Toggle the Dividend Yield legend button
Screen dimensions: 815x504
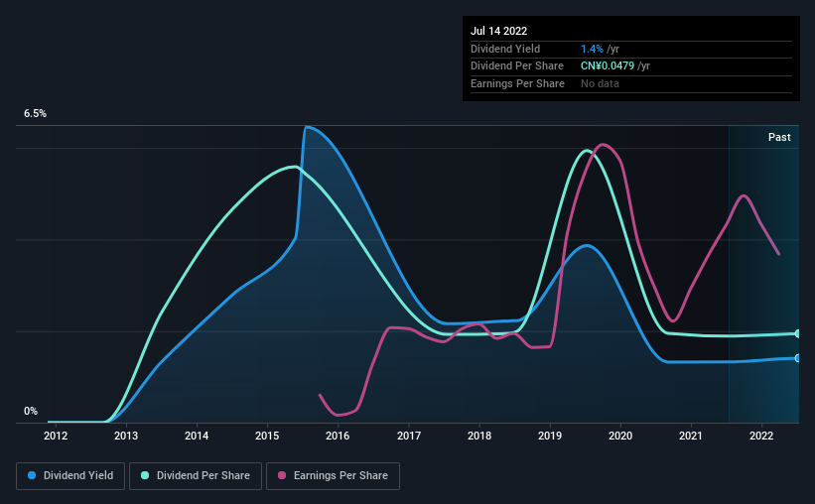coord(70,476)
